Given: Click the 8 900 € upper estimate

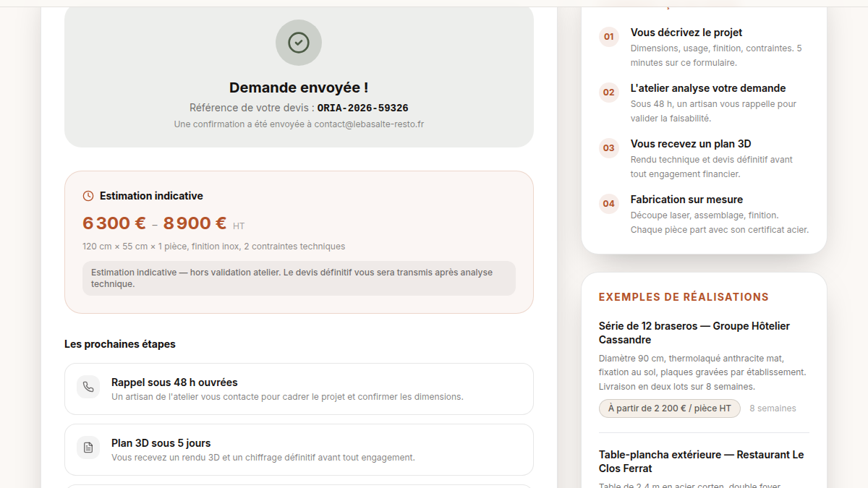Looking at the screenshot, I should coord(195,223).
